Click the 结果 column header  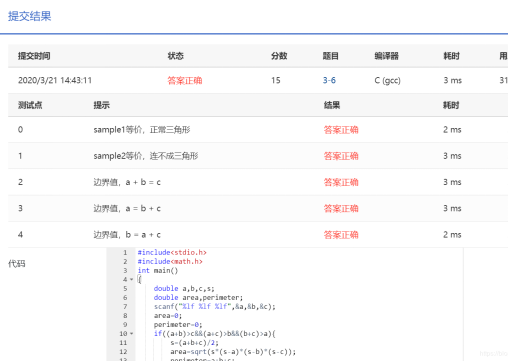[x=332, y=105]
